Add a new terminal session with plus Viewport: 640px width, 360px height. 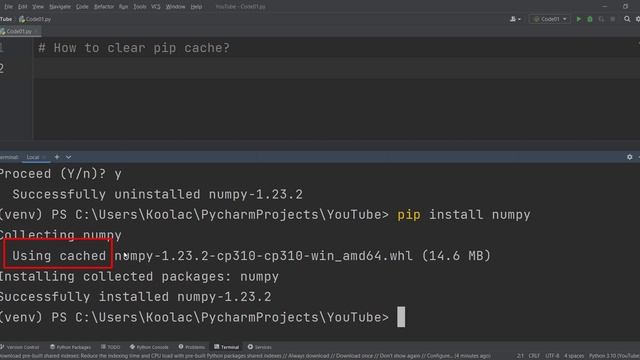click(x=57, y=157)
